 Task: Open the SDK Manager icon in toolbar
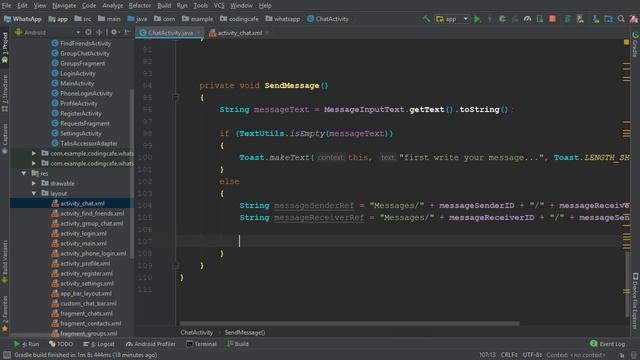pyautogui.click(x=596, y=19)
